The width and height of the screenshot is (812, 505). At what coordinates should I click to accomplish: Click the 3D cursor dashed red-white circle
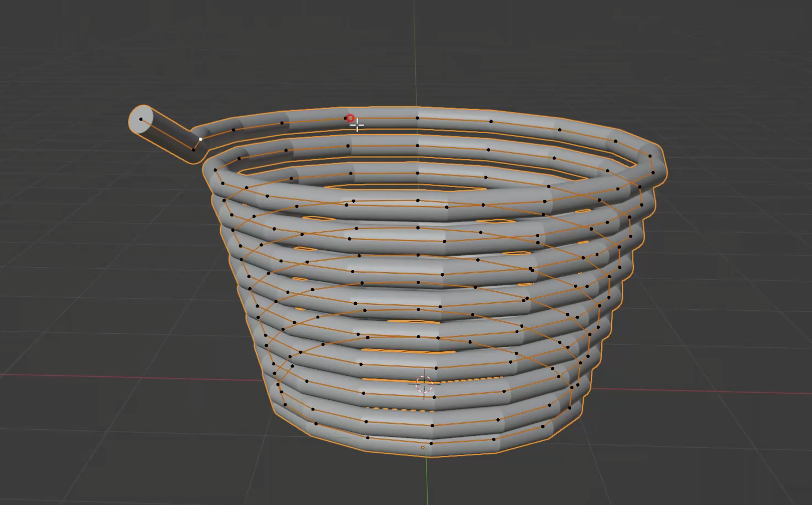tap(424, 384)
